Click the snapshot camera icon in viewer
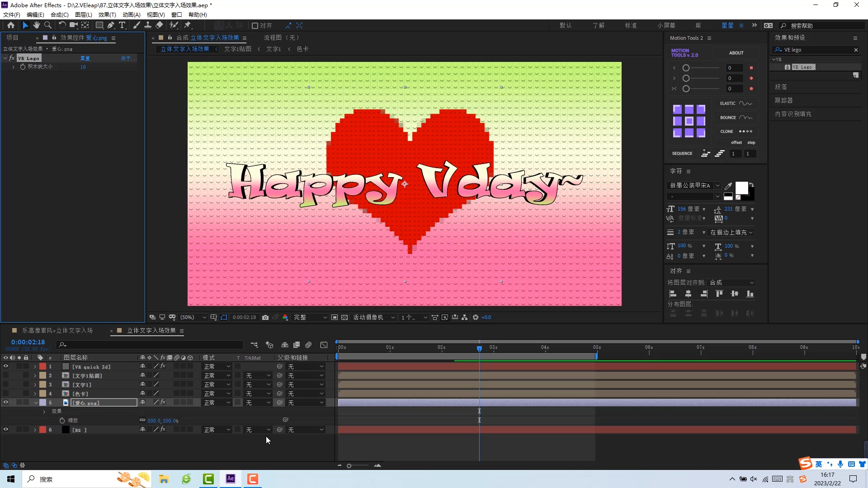This screenshot has height=488, width=868. [265, 318]
